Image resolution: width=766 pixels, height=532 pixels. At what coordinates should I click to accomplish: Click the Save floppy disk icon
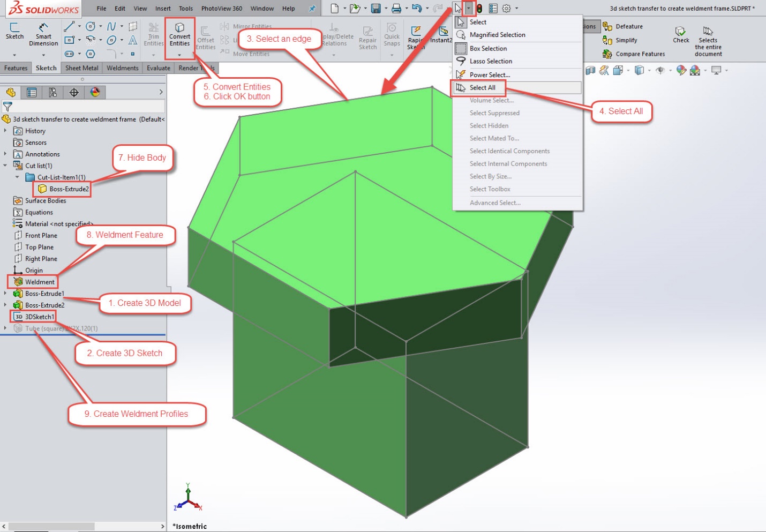pyautogui.click(x=376, y=9)
